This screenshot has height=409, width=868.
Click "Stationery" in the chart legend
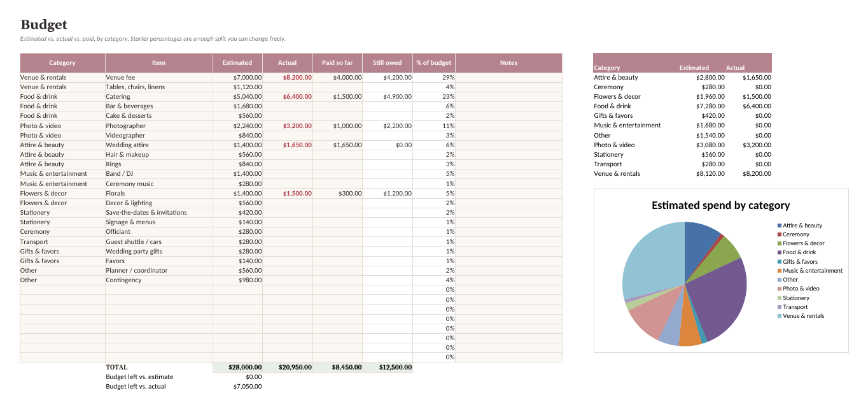[796, 298]
